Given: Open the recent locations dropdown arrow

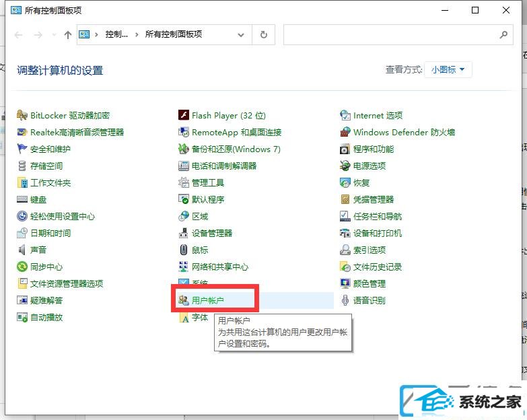Looking at the screenshot, I should tap(54, 34).
